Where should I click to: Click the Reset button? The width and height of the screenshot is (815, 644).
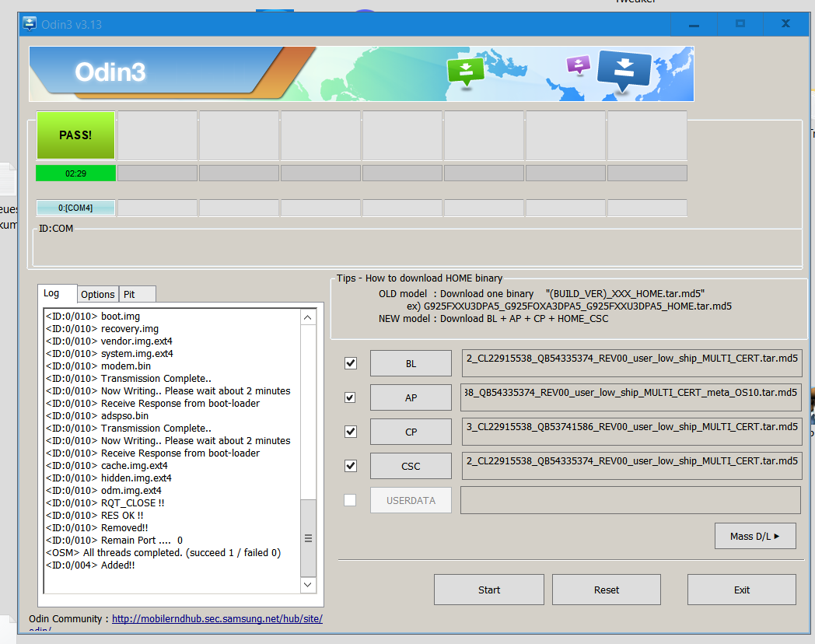coord(607,590)
